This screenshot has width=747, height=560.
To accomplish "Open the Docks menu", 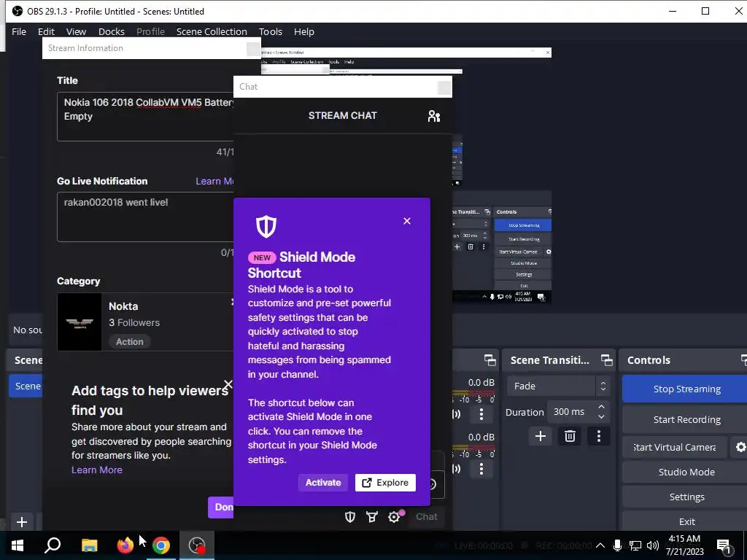I will coord(112,31).
